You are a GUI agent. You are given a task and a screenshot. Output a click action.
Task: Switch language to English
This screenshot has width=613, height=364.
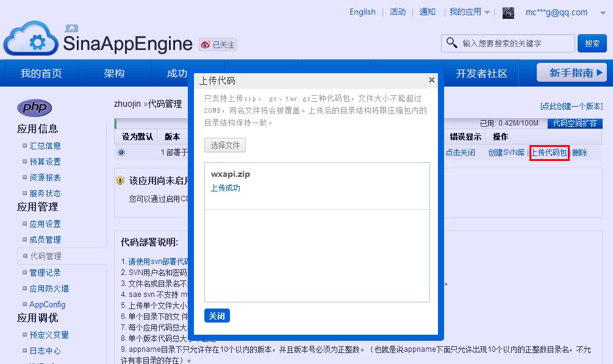[x=362, y=12]
